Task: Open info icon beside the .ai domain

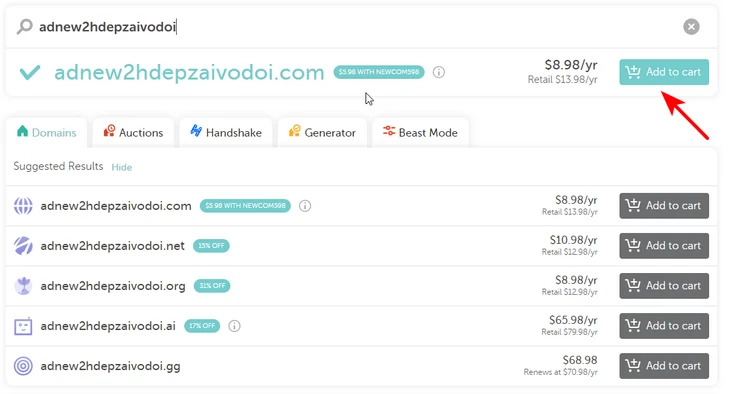Action: click(234, 326)
